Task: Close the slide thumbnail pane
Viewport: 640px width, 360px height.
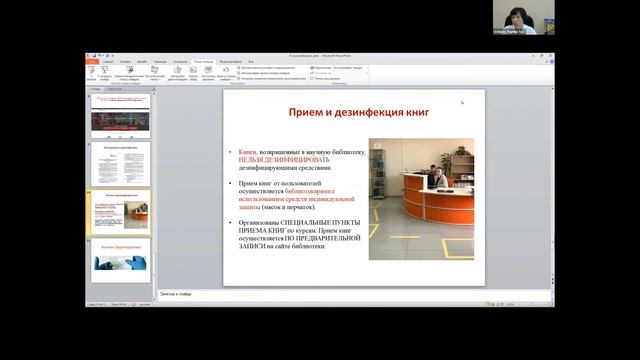Action: point(154,89)
